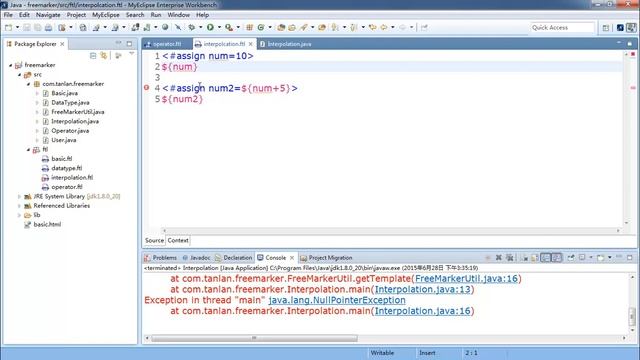Select basic.html in Package Explorer
Image resolution: width=640 pixels, height=360 pixels.
(47, 224)
